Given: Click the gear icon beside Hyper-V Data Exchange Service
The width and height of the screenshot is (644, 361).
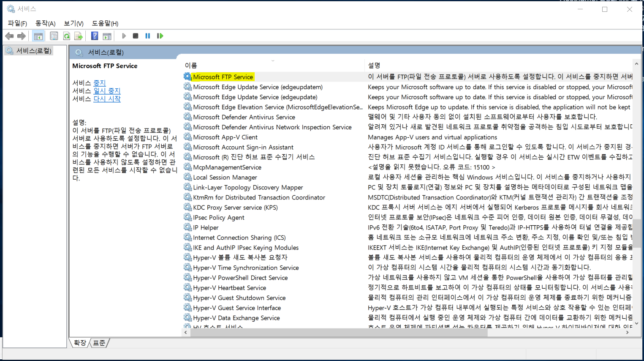Looking at the screenshot, I should point(187,318).
